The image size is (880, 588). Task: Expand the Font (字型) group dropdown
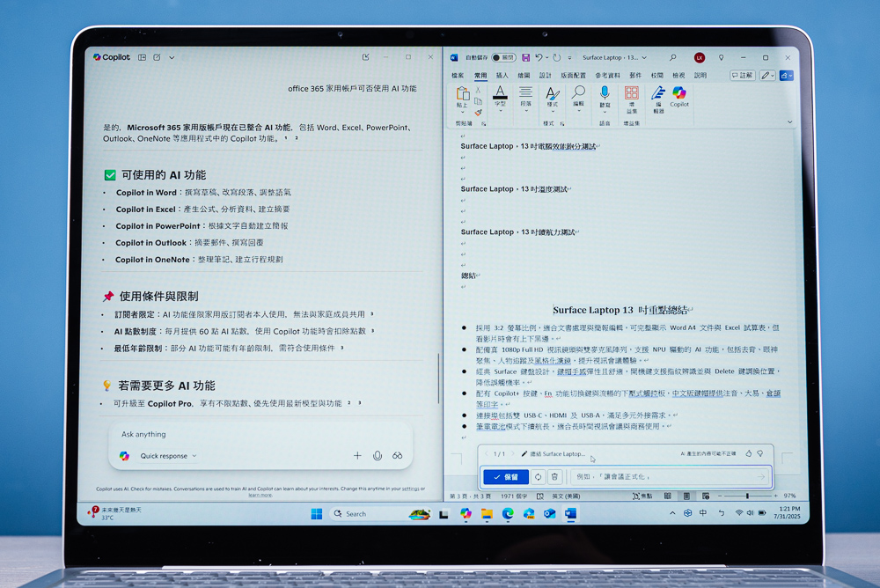tap(500, 111)
